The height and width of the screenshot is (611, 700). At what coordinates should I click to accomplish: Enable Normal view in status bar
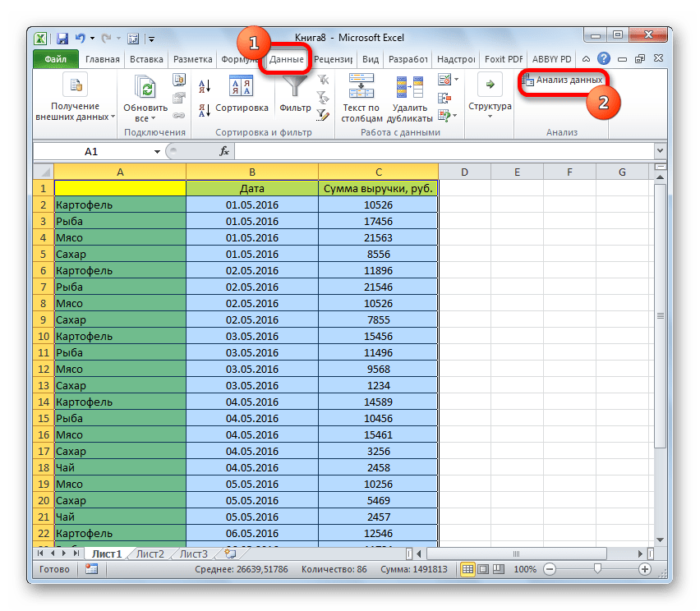[x=467, y=569]
